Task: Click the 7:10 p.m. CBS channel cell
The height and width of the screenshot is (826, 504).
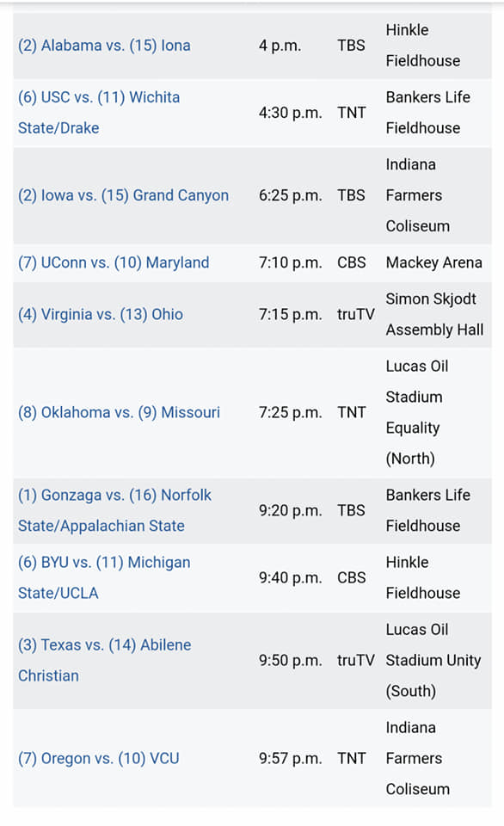Action: (351, 263)
